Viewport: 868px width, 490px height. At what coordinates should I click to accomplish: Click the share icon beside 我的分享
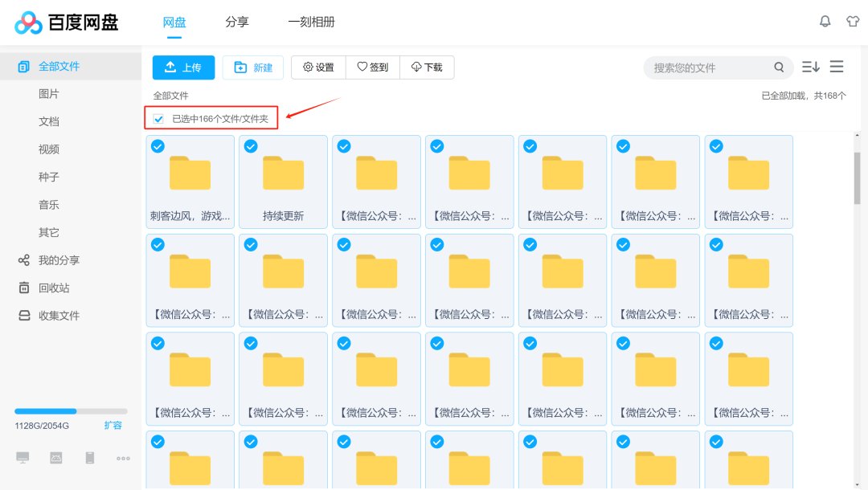[x=24, y=260]
